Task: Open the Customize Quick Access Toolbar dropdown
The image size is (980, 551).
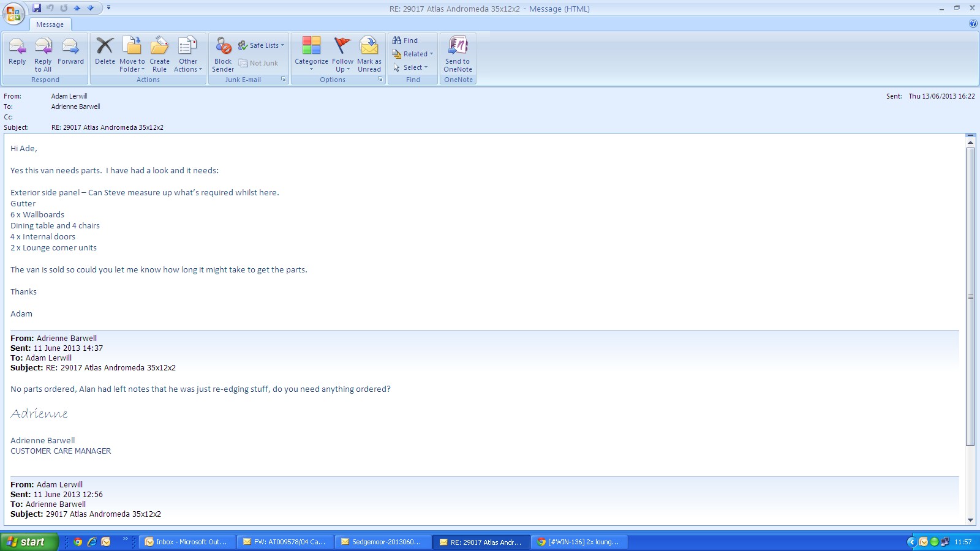Action: pyautogui.click(x=108, y=8)
